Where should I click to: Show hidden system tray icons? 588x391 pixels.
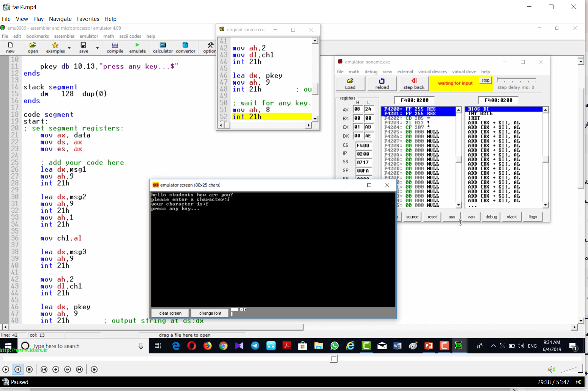tap(493, 346)
